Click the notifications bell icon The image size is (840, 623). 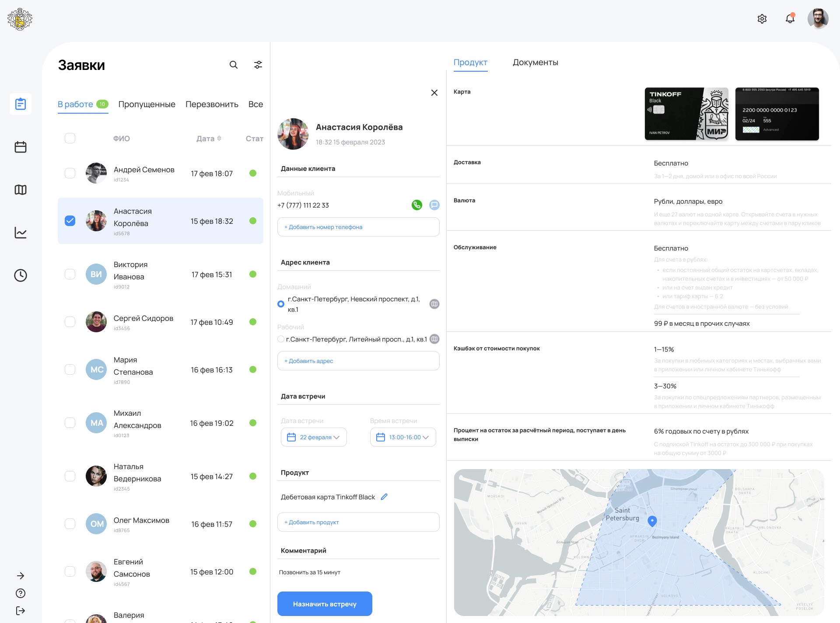click(x=790, y=19)
